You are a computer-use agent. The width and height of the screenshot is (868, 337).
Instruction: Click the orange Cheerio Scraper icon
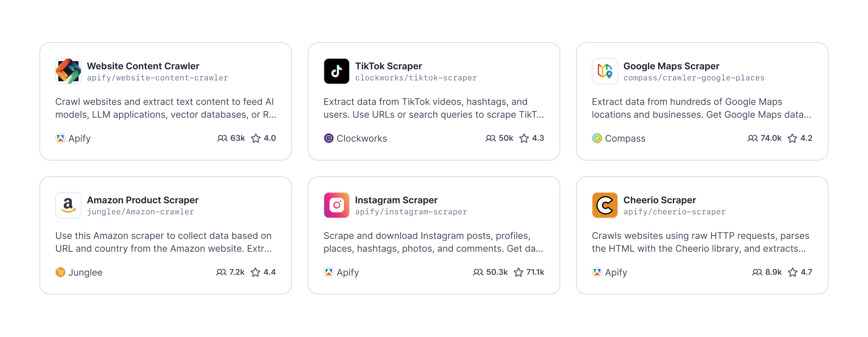click(x=605, y=205)
